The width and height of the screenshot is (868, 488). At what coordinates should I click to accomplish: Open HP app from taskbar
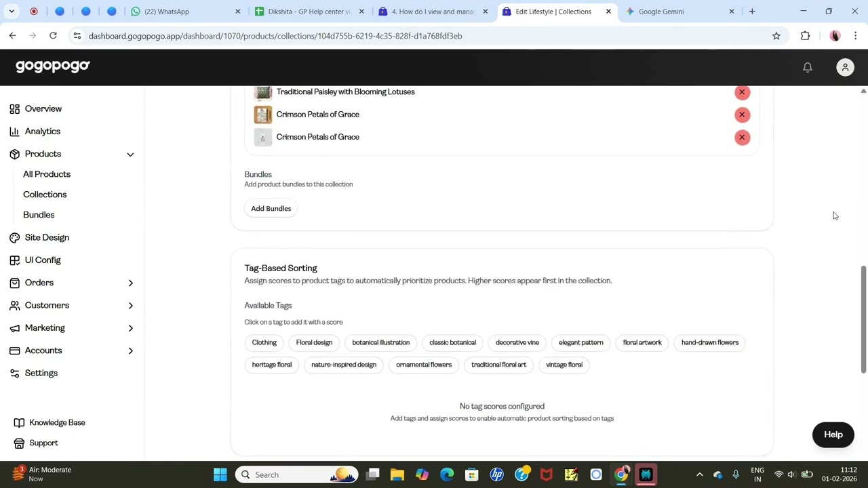[x=497, y=474]
